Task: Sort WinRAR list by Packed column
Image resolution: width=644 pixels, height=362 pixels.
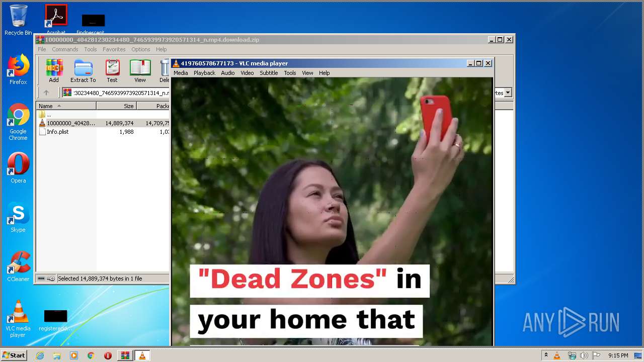Action: pyautogui.click(x=153, y=106)
